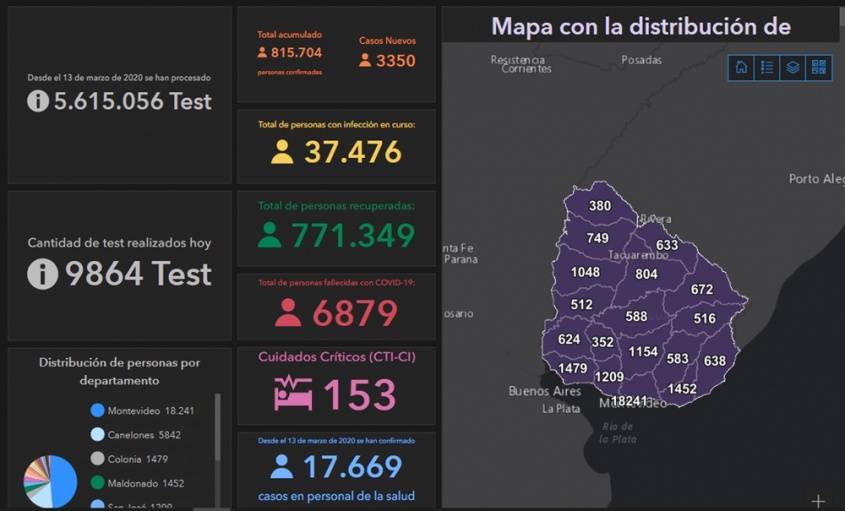The image size is (845, 511).
Task: Select map department labeled 380
Action: (600, 206)
